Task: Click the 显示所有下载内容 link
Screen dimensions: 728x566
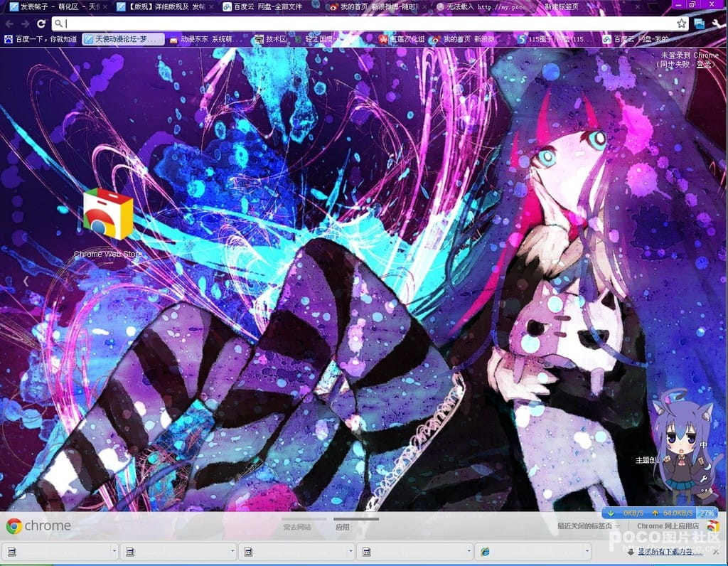Action: point(670,552)
